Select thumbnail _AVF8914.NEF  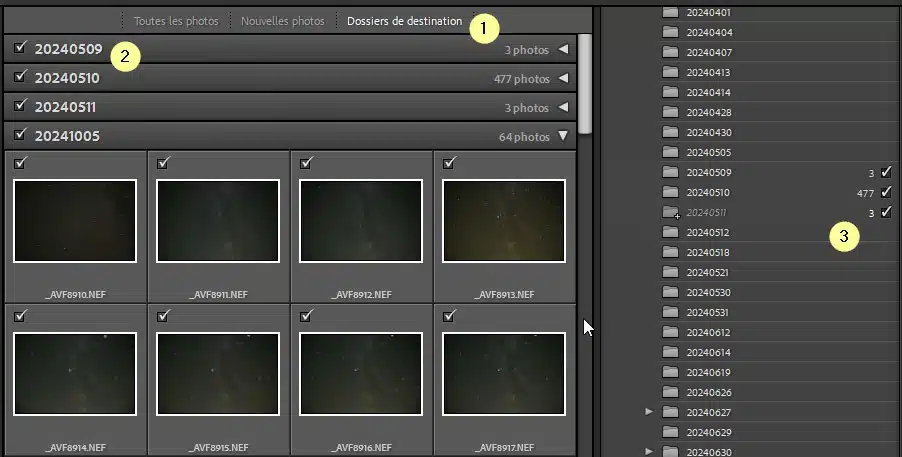[x=75, y=374]
